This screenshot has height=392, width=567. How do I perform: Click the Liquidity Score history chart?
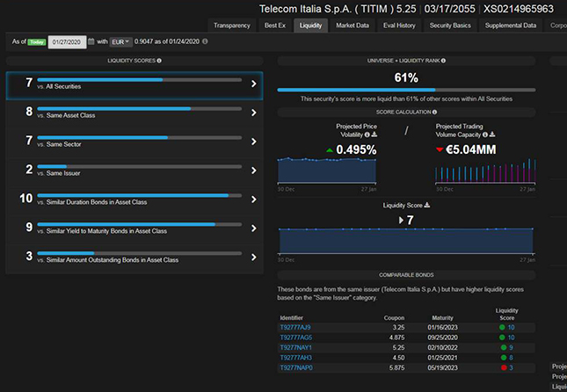(x=406, y=241)
